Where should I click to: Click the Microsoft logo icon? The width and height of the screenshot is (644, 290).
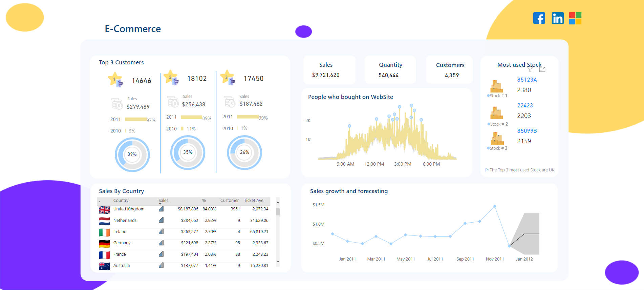click(575, 18)
